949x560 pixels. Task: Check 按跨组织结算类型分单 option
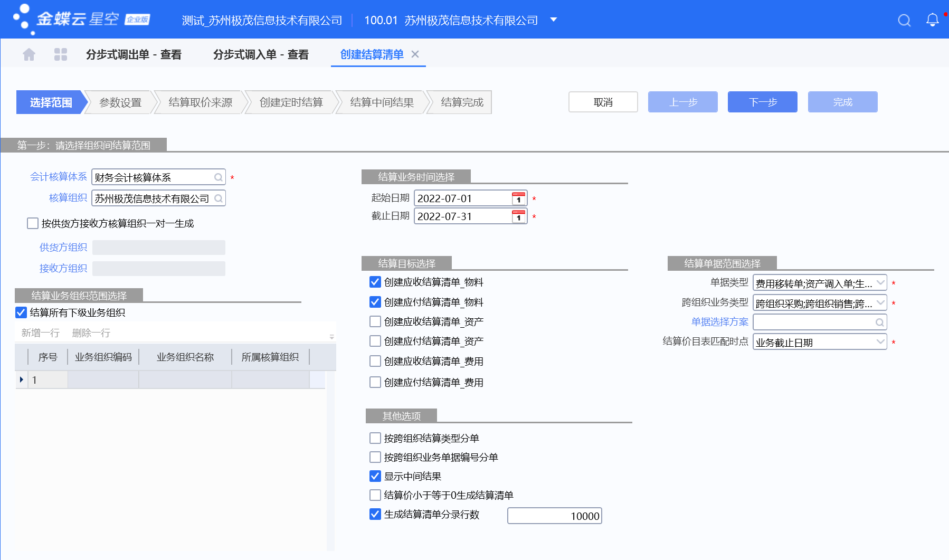(375, 438)
